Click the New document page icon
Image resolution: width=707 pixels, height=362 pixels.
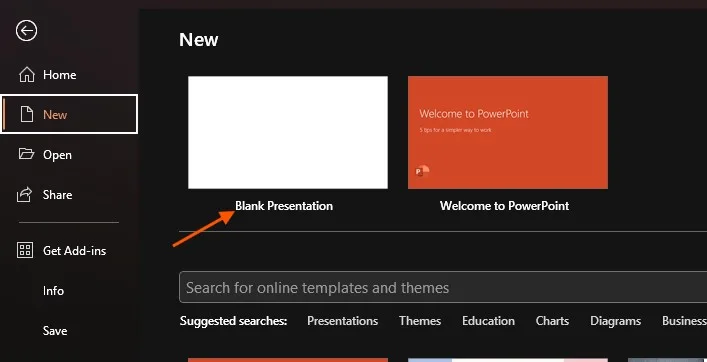pyautogui.click(x=27, y=115)
